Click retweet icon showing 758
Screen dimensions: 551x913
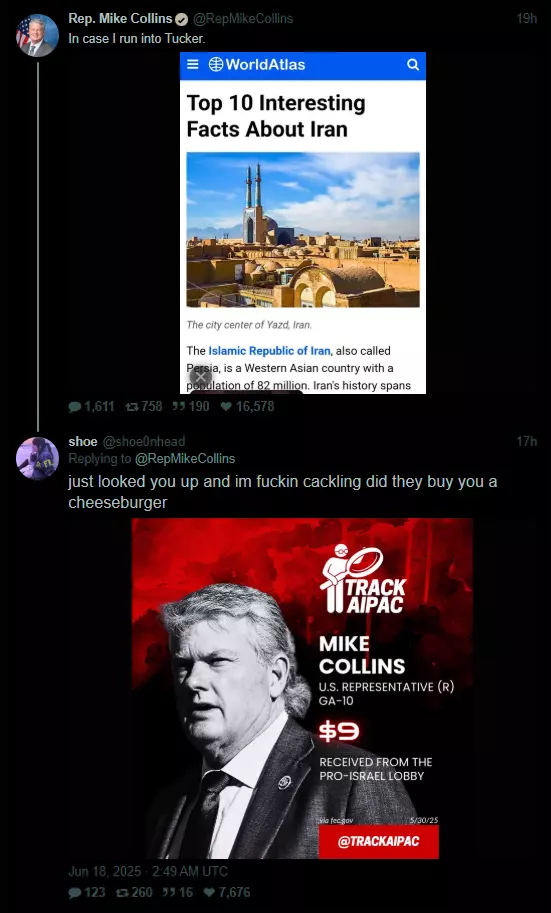tap(132, 407)
